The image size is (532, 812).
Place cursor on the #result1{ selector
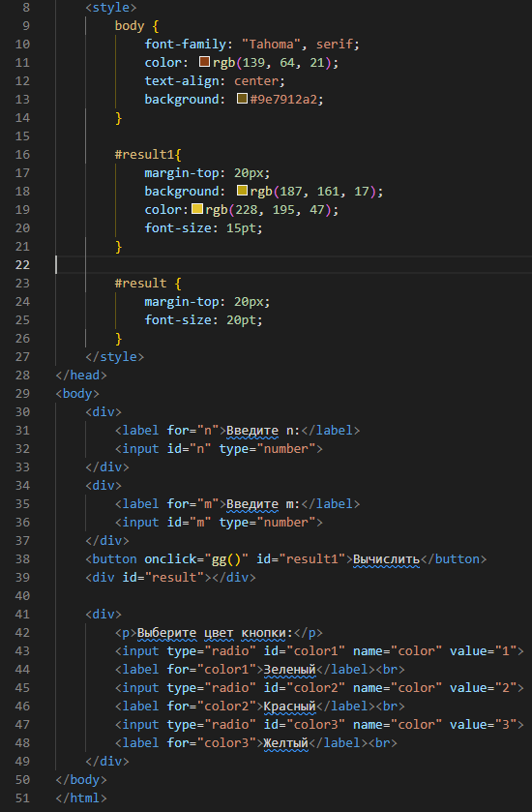(148, 154)
